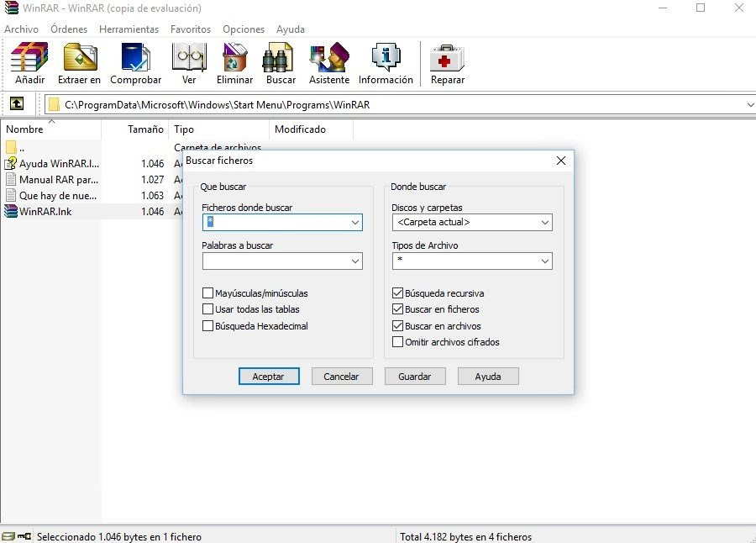Click the Información toolbar icon
This screenshot has height=543, width=756.
pyautogui.click(x=386, y=57)
